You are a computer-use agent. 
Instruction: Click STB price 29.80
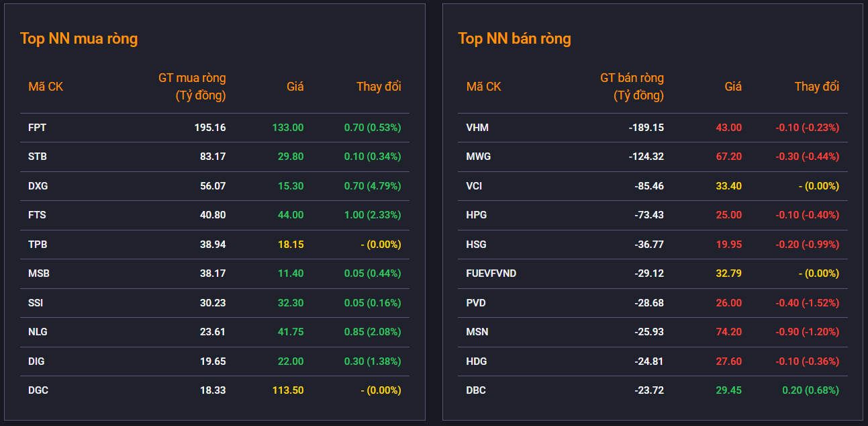click(291, 157)
